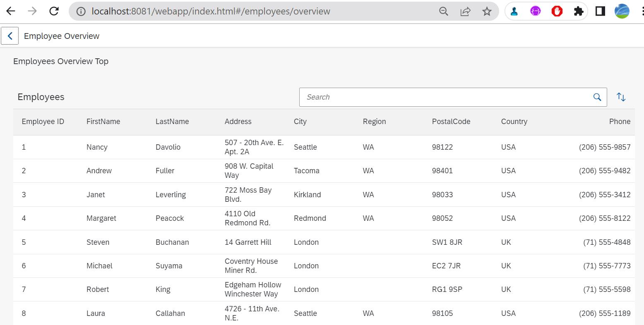Click city Redmond
This screenshot has width=644, height=325.
click(310, 218)
